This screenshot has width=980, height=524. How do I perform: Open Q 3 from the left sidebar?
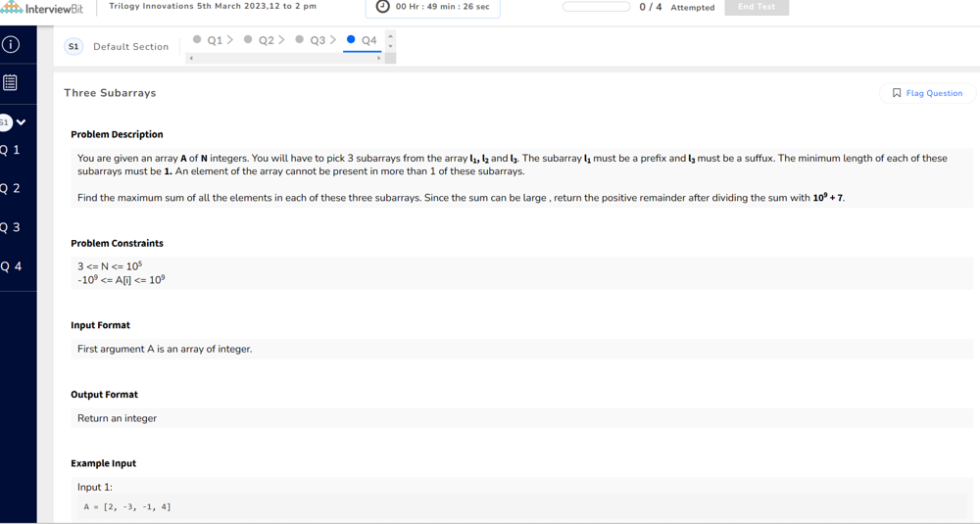tap(11, 227)
